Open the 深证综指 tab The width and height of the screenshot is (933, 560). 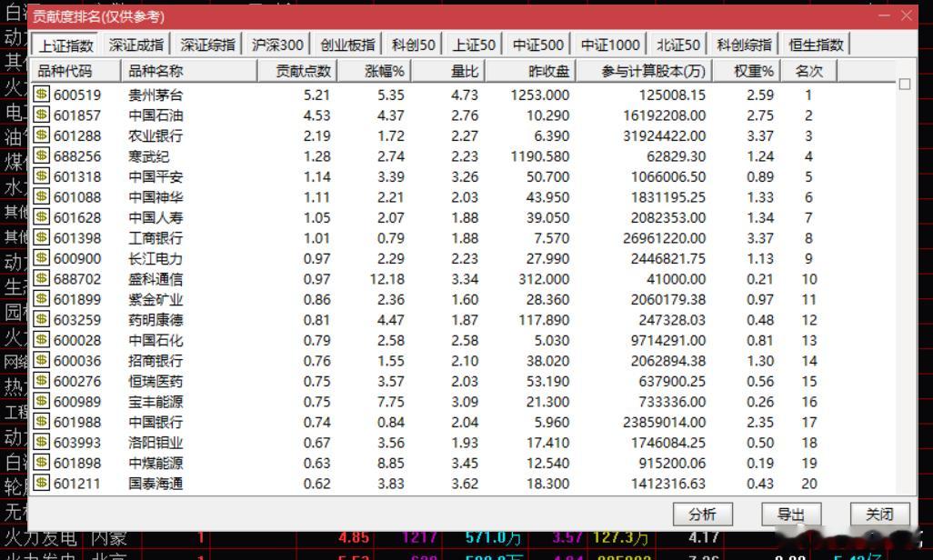[x=207, y=45]
